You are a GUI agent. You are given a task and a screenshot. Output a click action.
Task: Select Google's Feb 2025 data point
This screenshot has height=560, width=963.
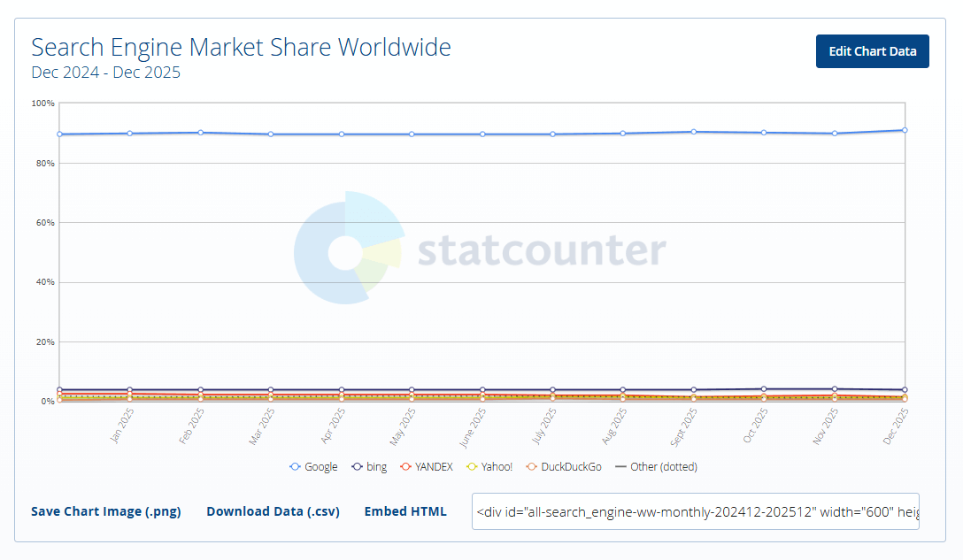coord(201,133)
